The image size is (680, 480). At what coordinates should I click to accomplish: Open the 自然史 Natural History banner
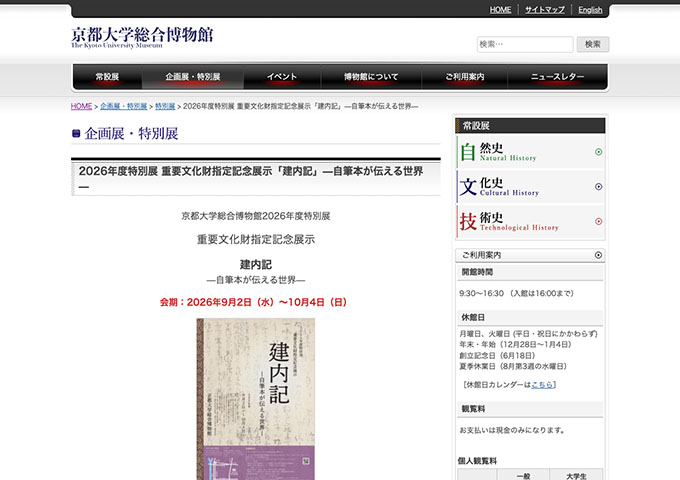tap(530, 152)
